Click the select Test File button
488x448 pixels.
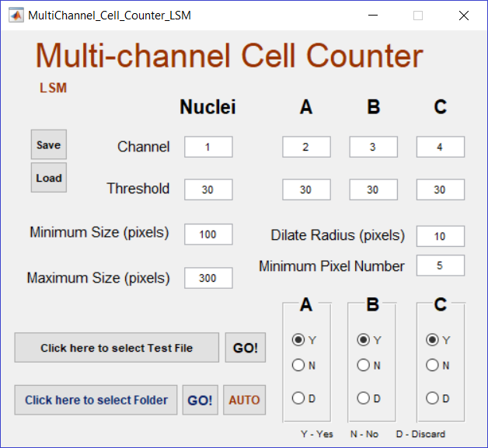coord(117,348)
